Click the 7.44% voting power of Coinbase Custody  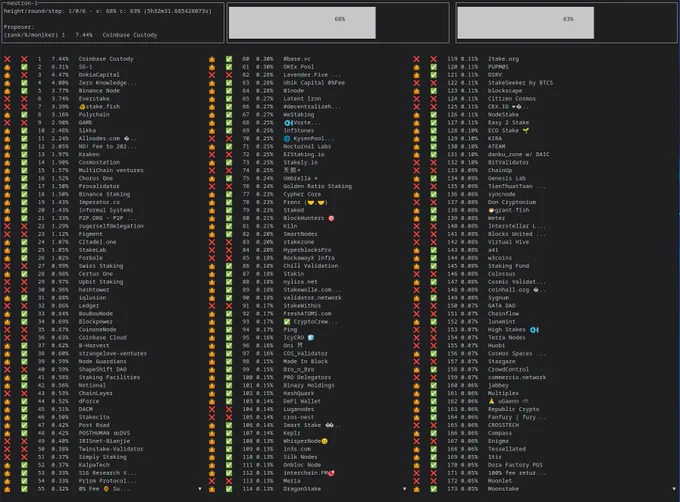[x=60, y=59]
